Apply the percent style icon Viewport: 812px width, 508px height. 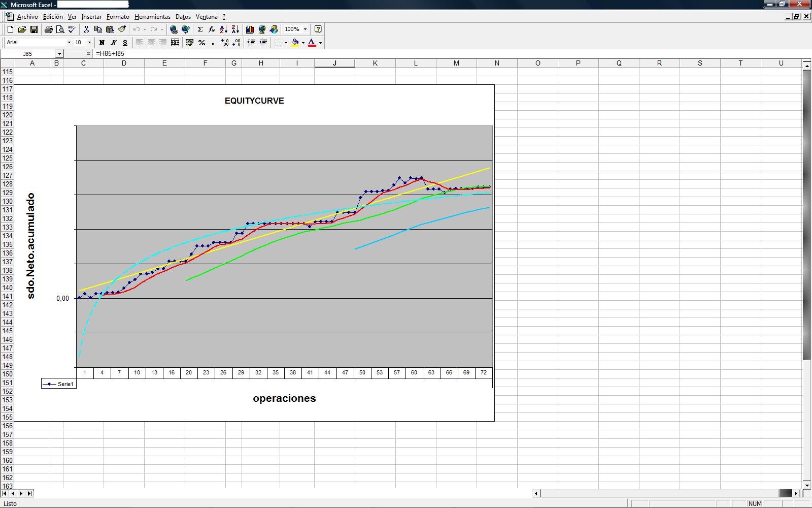coord(201,43)
